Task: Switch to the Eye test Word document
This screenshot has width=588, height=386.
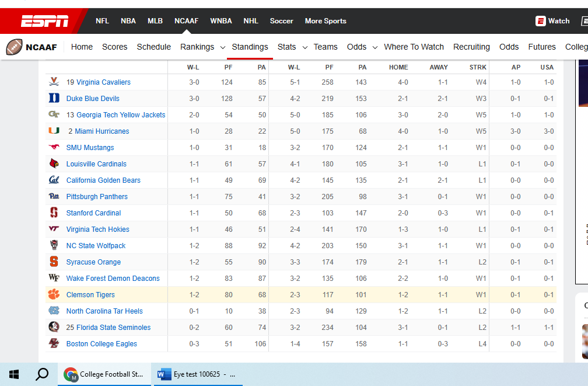Action: 198,374
